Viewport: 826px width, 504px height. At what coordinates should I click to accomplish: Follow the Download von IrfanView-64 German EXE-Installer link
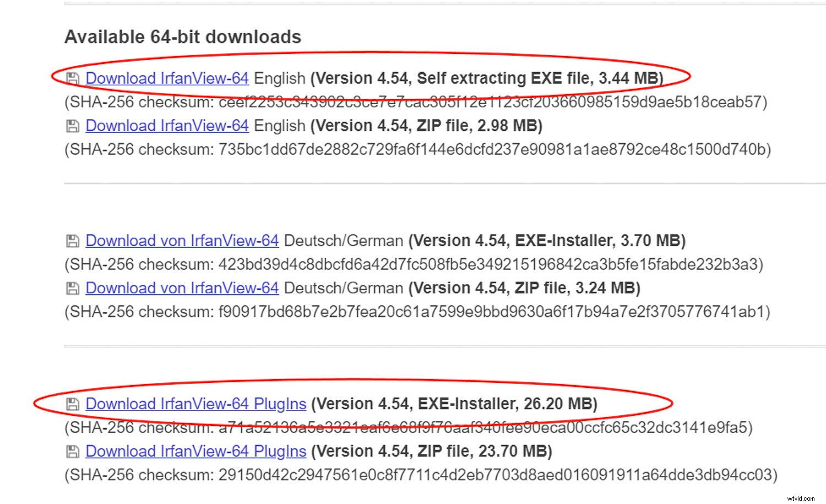pyautogui.click(x=182, y=241)
